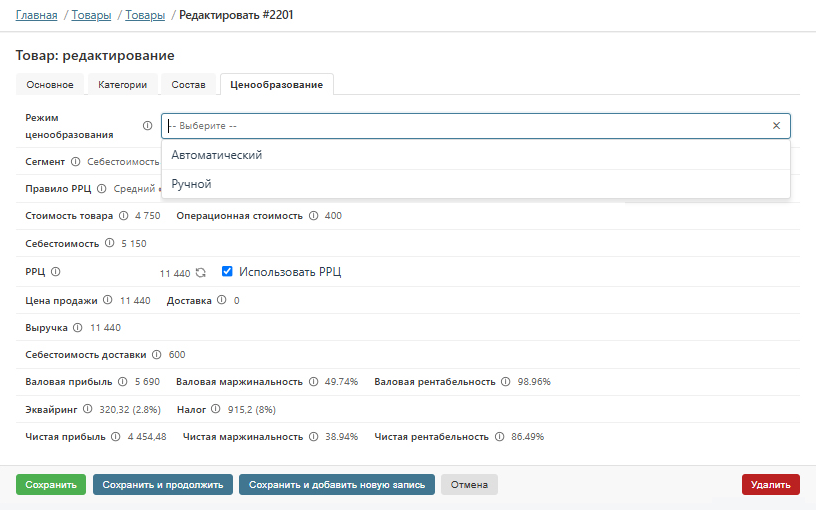816x510 pixels.
Task: Open the Состав tab
Action: click(x=188, y=85)
